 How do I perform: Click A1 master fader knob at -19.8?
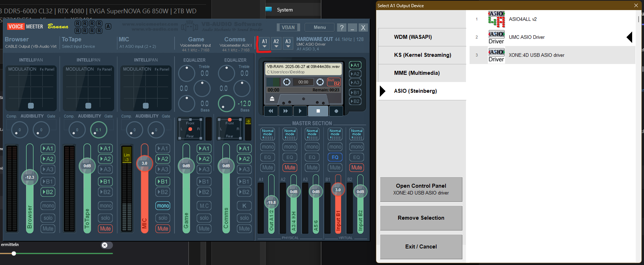pyautogui.click(x=271, y=202)
